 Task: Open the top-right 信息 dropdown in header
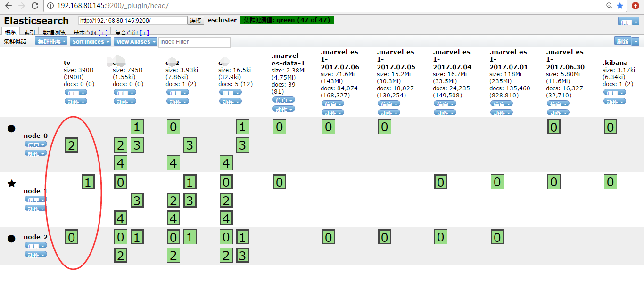click(628, 22)
